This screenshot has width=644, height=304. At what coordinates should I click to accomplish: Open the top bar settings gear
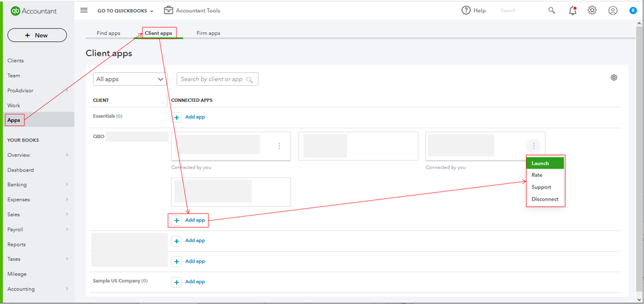coord(592,11)
